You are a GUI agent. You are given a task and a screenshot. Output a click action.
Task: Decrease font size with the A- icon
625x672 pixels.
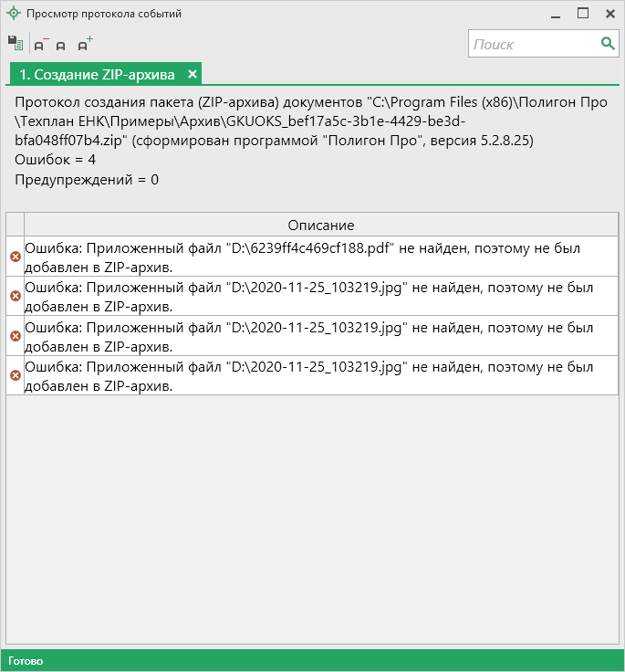click(x=41, y=44)
